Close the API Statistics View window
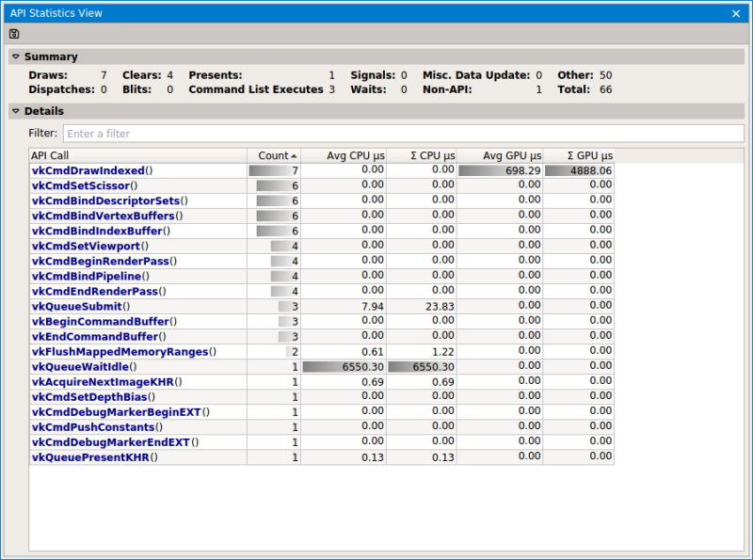This screenshot has width=753, height=560. pyautogui.click(x=736, y=13)
